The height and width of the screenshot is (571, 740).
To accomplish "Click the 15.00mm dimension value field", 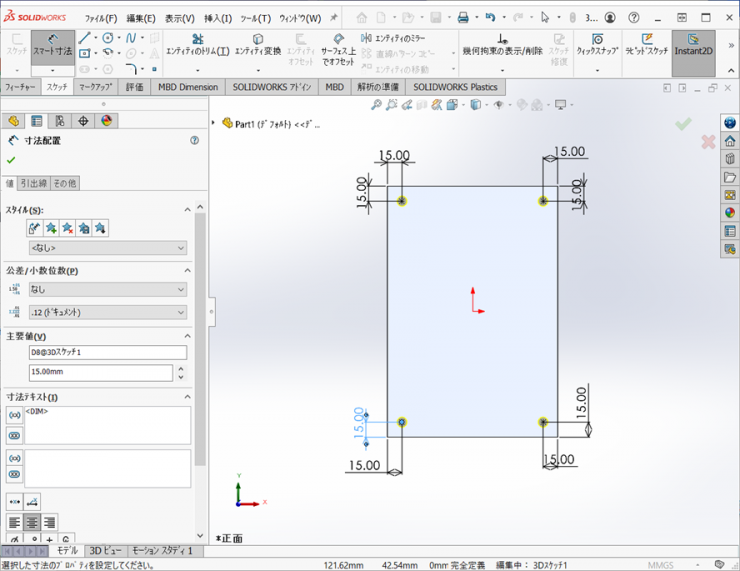I will 100,373.
